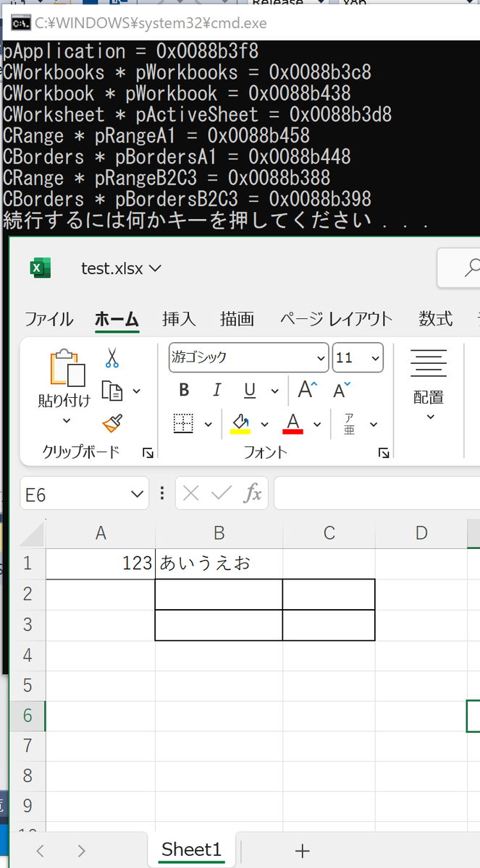
Task: Click the formula bar options dots
Action: click(162, 494)
